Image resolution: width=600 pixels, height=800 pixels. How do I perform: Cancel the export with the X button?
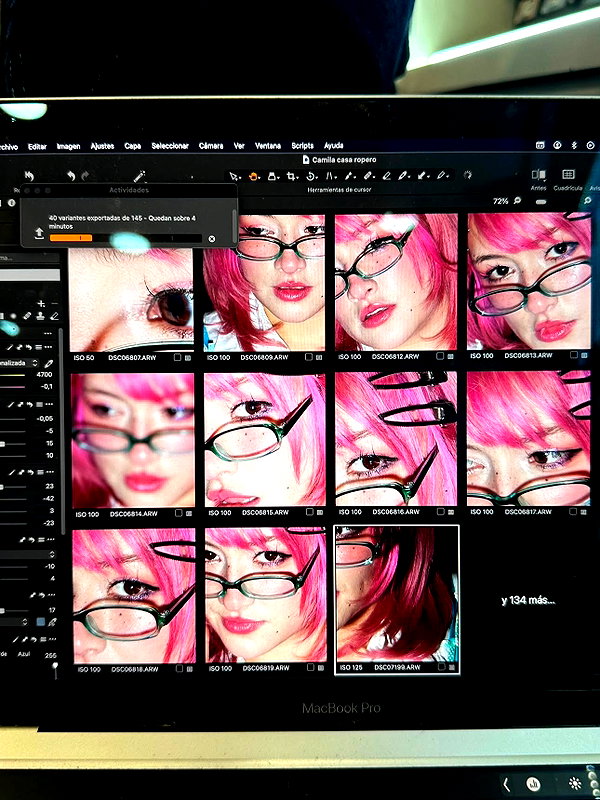(212, 238)
